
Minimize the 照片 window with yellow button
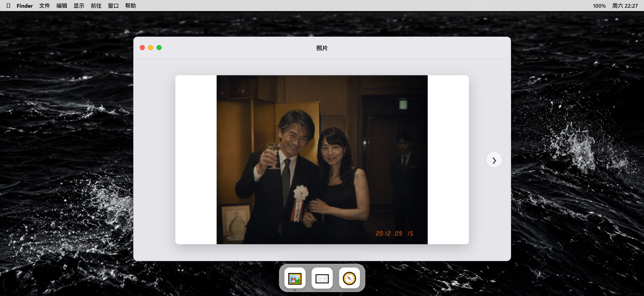coord(151,48)
